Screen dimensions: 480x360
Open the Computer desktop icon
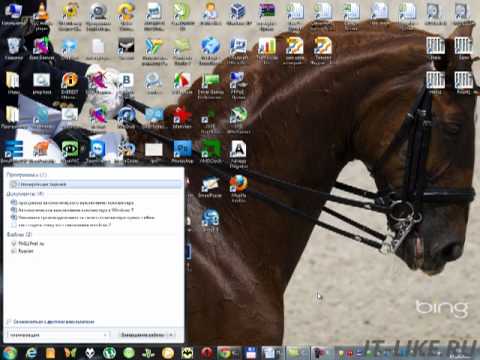tap(13, 14)
